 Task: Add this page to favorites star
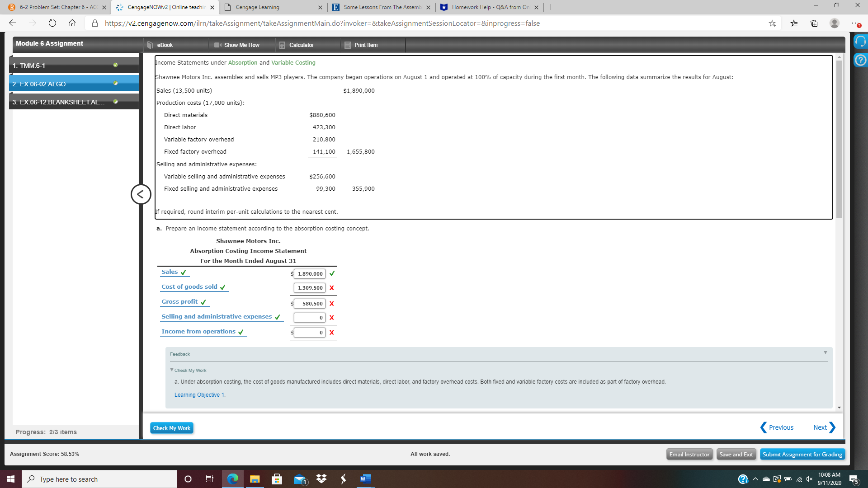tap(772, 23)
